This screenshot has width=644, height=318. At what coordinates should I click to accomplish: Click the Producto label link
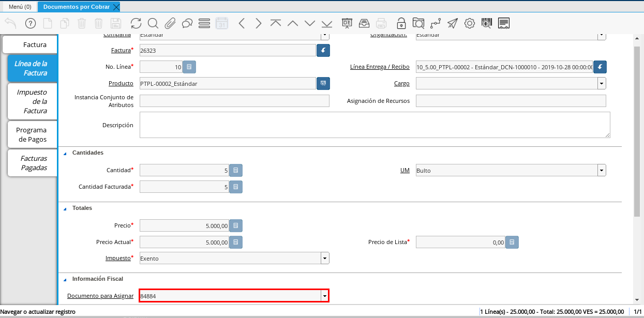pos(121,83)
